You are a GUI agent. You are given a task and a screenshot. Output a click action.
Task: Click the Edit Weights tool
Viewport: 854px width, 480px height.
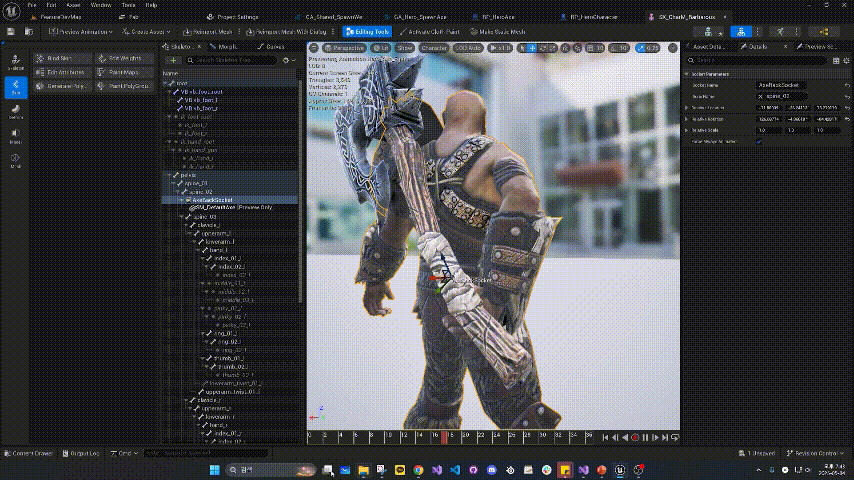[124, 58]
